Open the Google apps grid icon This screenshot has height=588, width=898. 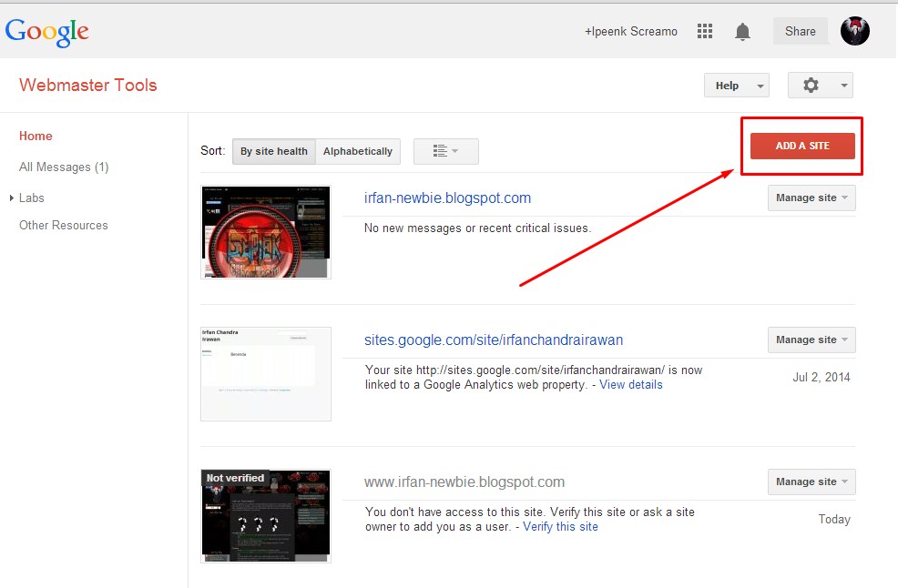[704, 31]
